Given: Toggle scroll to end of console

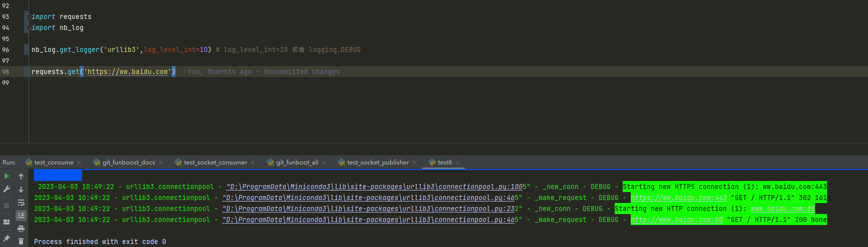Looking at the screenshot, I should point(21,215).
